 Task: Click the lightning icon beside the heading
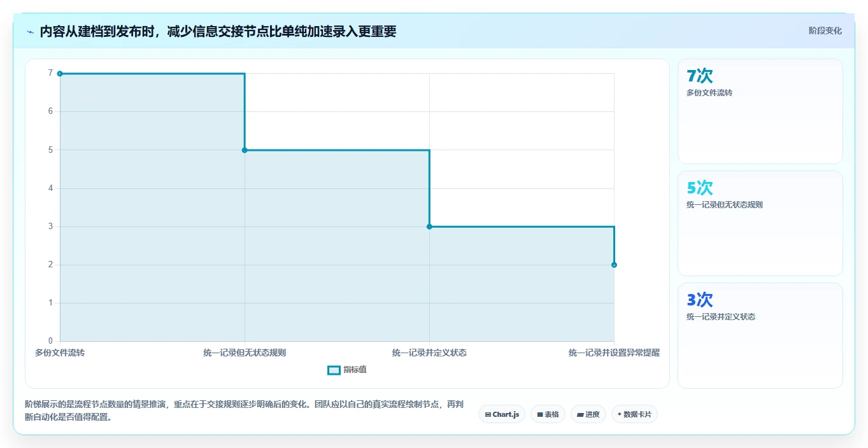click(30, 32)
